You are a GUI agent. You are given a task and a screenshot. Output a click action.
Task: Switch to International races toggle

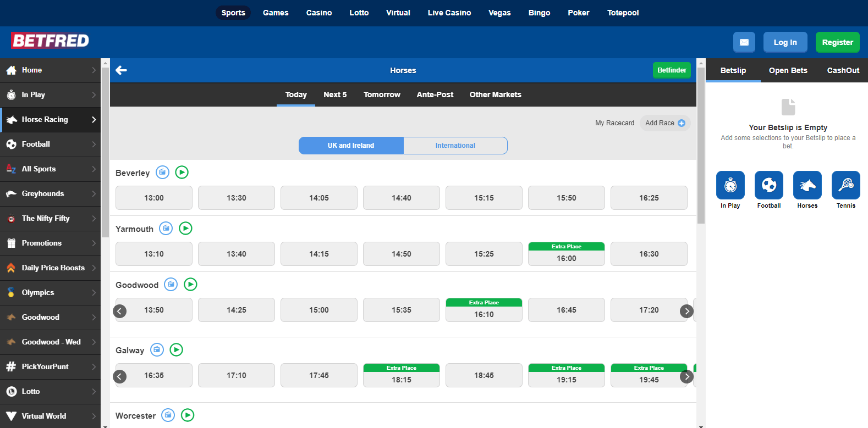[x=455, y=146]
